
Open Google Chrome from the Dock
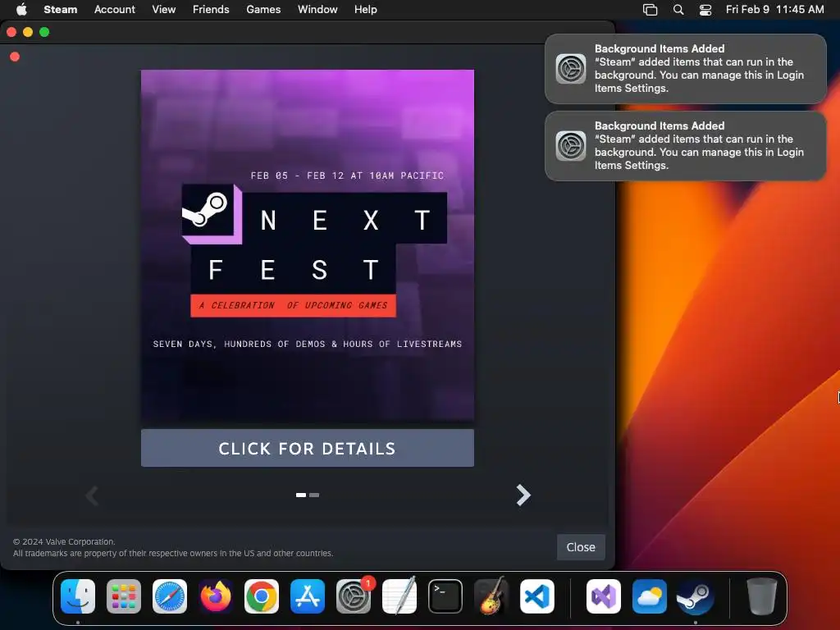(262, 596)
